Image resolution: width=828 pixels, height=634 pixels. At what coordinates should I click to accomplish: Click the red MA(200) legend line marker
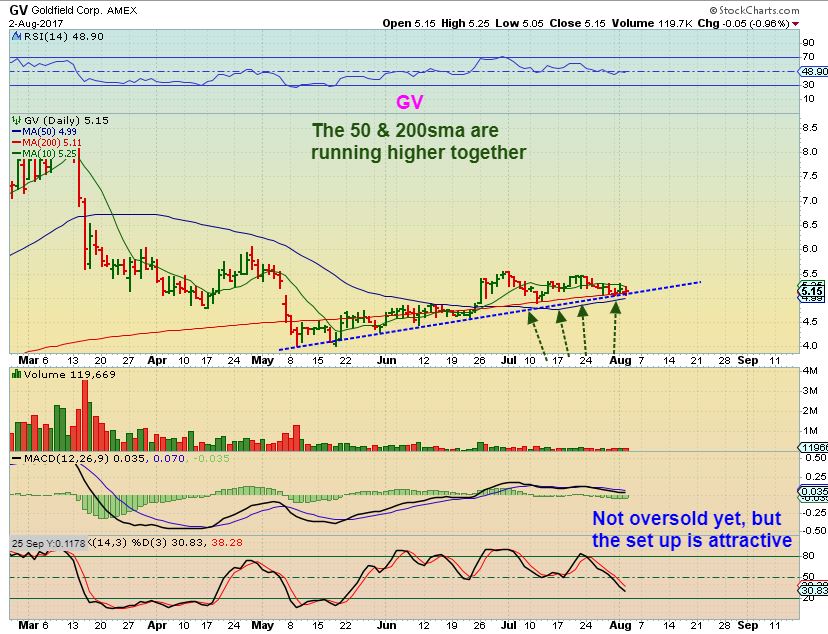[16, 143]
